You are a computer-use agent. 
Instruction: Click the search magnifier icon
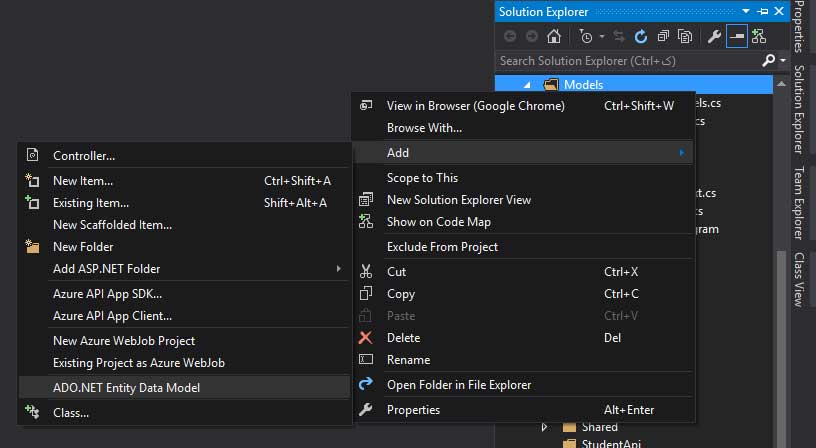click(768, 61)
